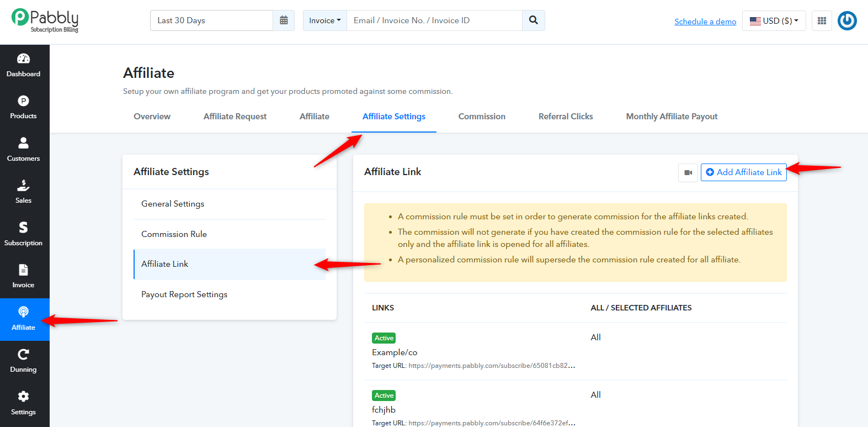Open the apps grid icon
868x427 pixels.
822,20
